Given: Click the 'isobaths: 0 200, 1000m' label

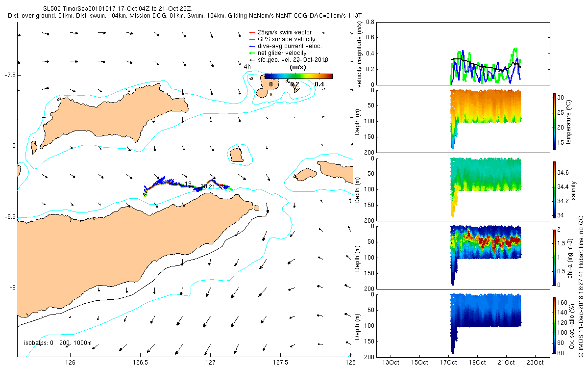Looking at the screenshot, I should (x=58, y=342).
